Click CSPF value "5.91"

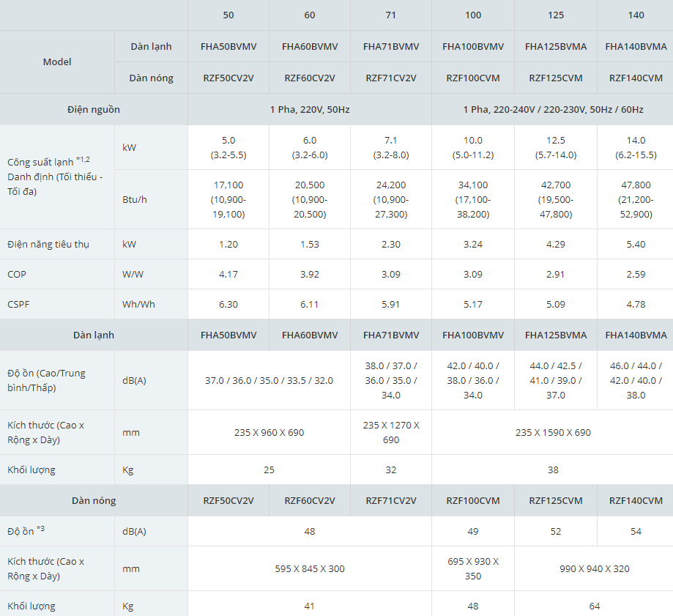pyautogui.click(x=390, y=305)
